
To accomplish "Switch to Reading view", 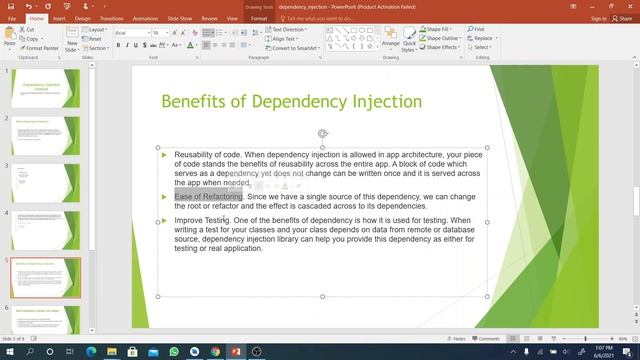I will [540, 338].
